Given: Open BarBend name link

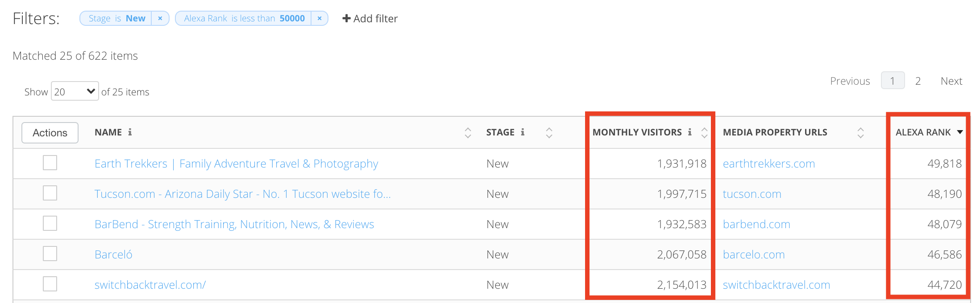Looking at the screenshot, I should [234, 224].
